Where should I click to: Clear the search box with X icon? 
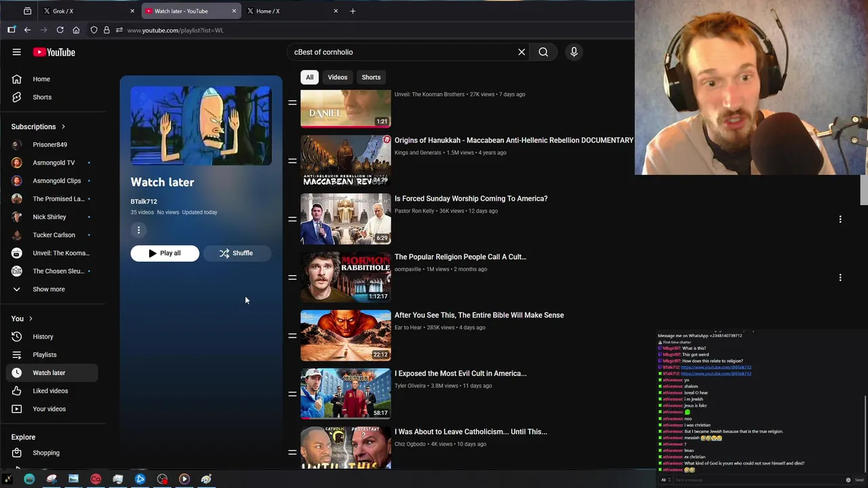(521, 52)
